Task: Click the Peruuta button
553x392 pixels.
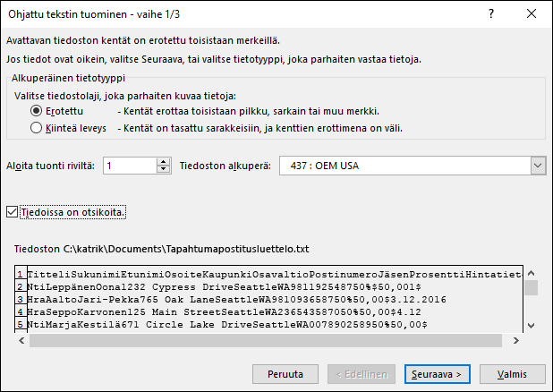Action: pos(285,374)
